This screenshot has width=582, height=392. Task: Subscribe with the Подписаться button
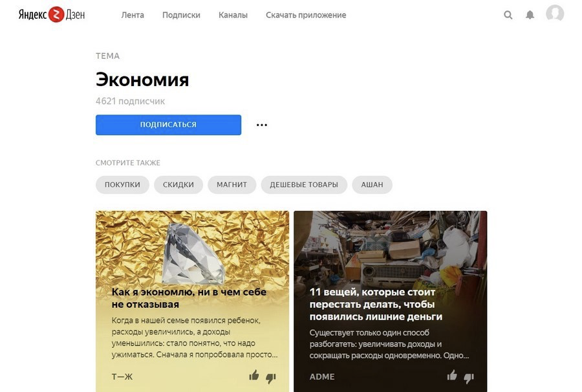[x=169, y=125]
